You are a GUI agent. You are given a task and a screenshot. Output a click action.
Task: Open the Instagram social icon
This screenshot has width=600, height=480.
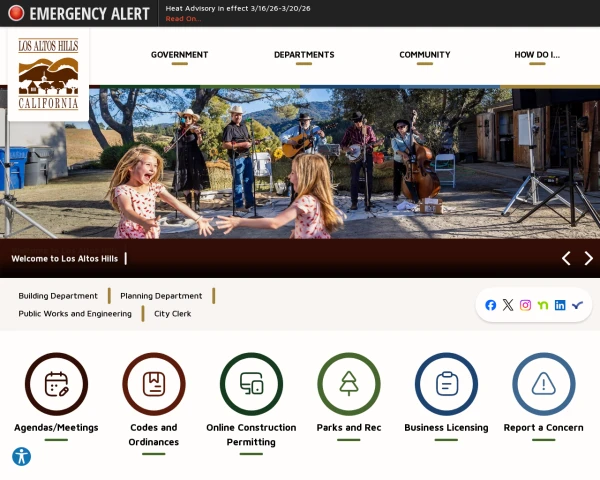pyautogui.click(x=525, y=305)
